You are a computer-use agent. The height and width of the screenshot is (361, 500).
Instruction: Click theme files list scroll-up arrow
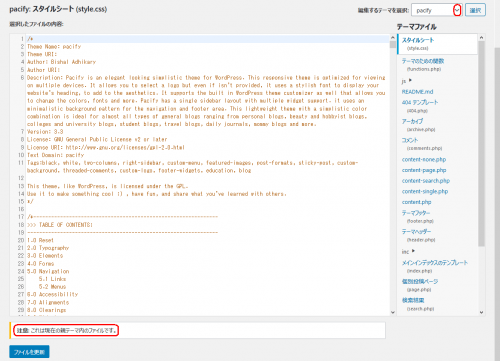coord(481,38)
